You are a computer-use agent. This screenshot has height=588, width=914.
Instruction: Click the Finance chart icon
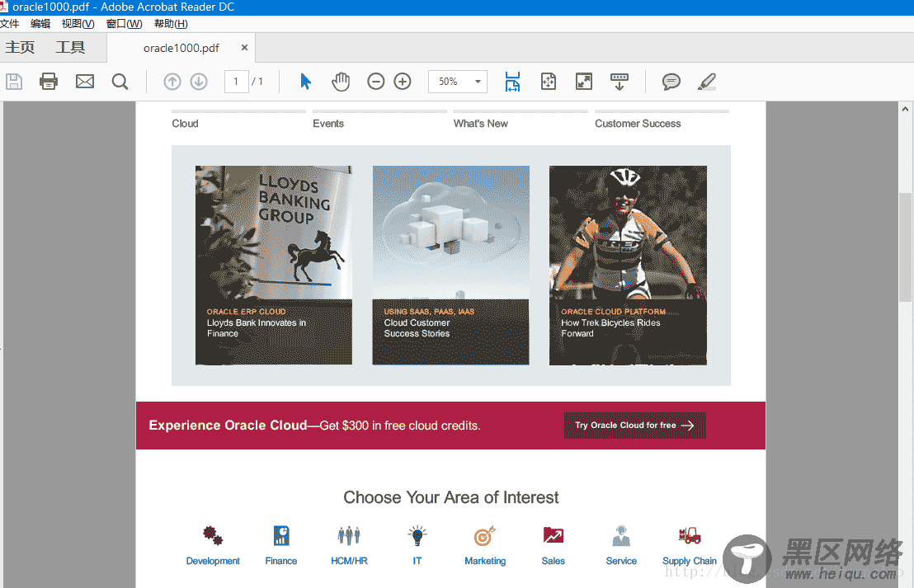click(281, 535)
